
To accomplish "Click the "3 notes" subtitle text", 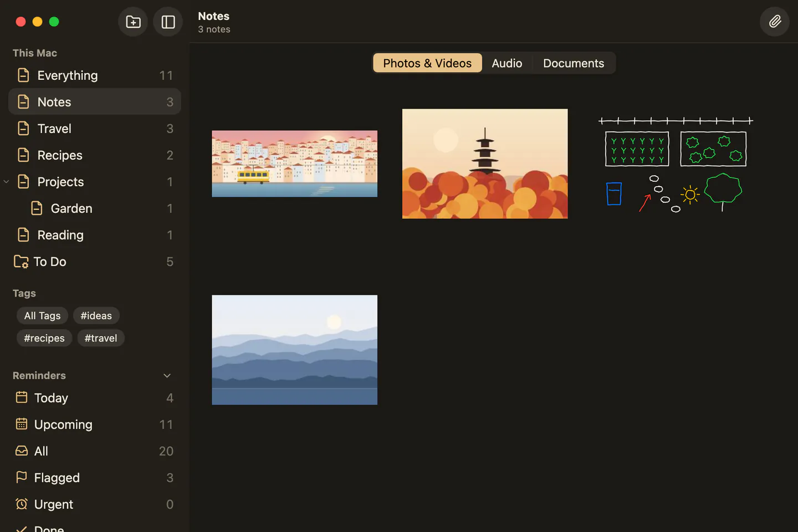I will (214, 29).
